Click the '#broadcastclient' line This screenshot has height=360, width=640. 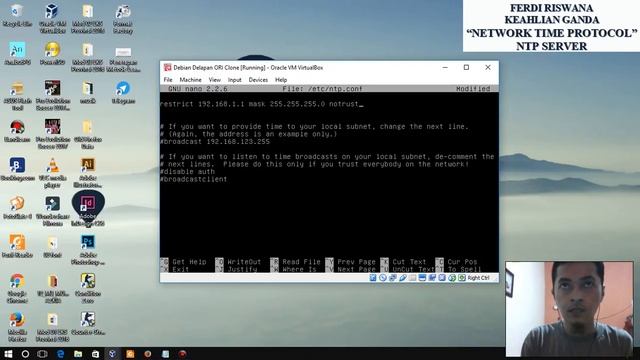(194, 179)
